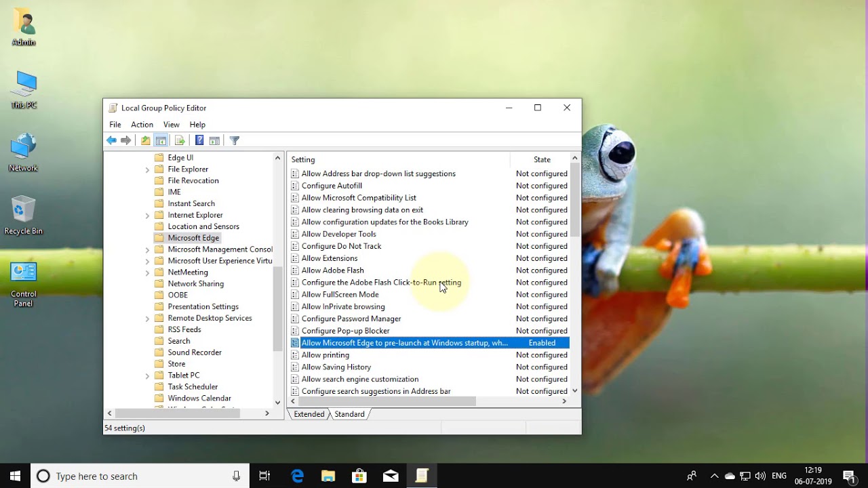The height and width of the screenshot is (488, 868).
Task: Click microphone icon in search box
Action: [x=236, y=476]
